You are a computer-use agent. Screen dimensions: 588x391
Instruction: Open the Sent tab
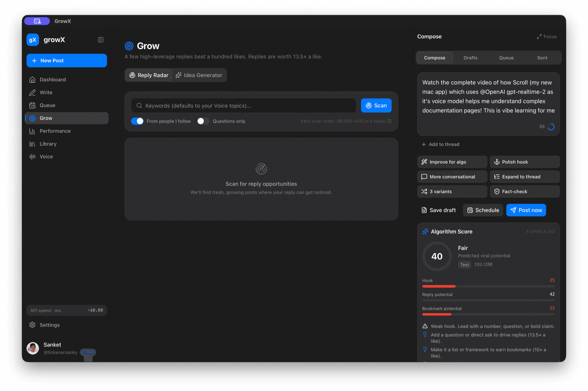coord(542,58)
